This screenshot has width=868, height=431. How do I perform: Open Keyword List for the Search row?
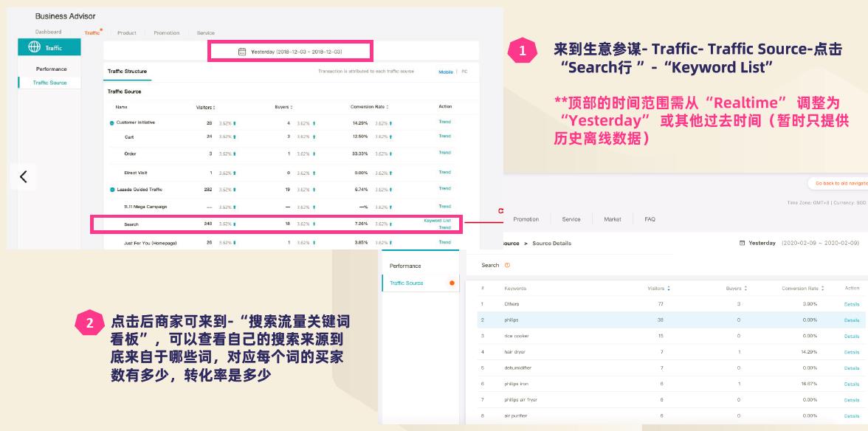pyautogui.click(x=437, y=221)
